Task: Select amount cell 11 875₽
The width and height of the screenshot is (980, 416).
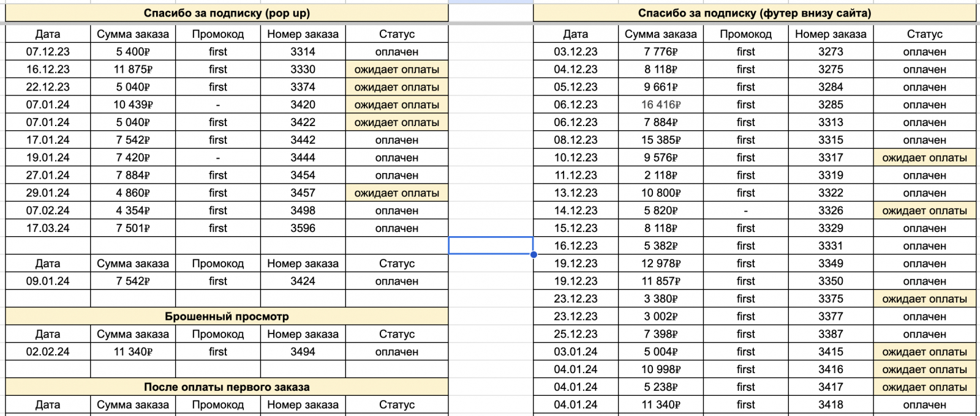Action: 133,70
